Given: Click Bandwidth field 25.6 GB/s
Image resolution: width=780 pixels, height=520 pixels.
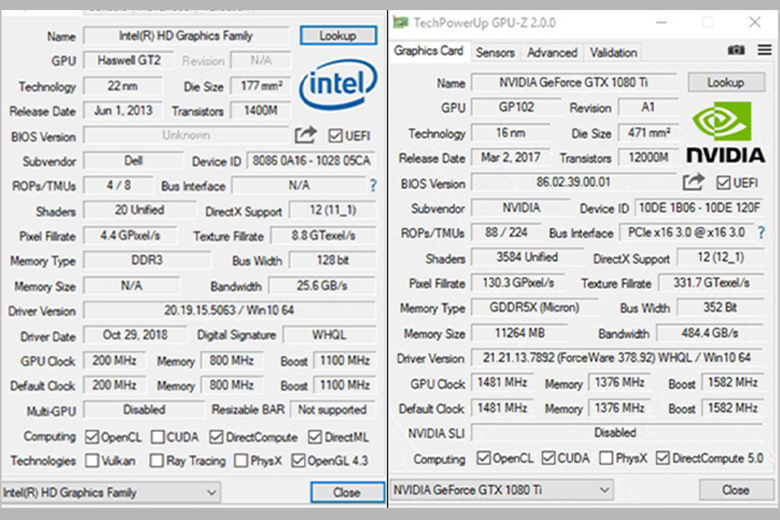Looking at the screenshot, I should click(322, 286).
